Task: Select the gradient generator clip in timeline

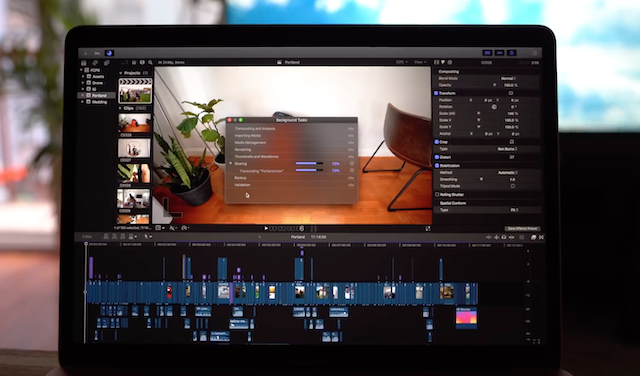Action: pos(466,318)
